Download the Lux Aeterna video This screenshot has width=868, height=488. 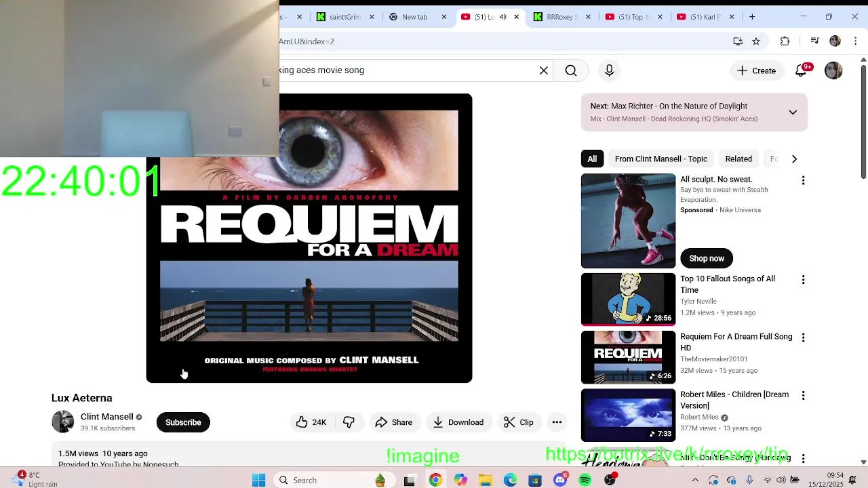coord(458,422)
